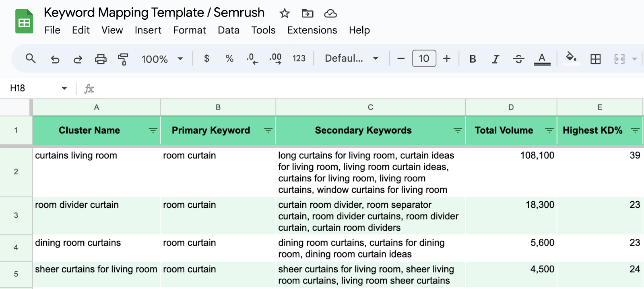Viewport: 644px width, 289px height.
Task: Print the spreadsheet using printer icon
Action: (101, 59)
